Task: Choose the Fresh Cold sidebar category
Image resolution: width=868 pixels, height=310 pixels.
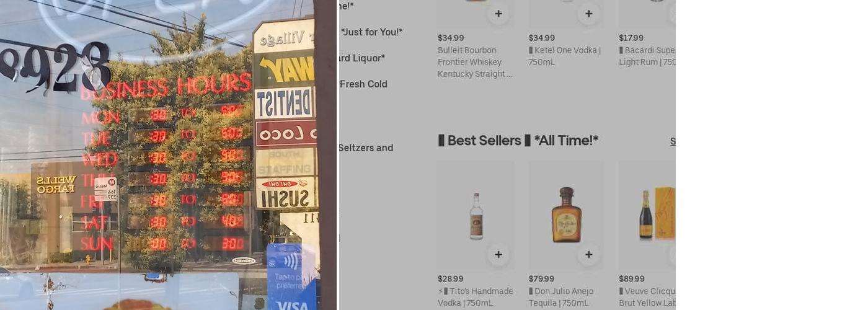Action: pos(363,84)
